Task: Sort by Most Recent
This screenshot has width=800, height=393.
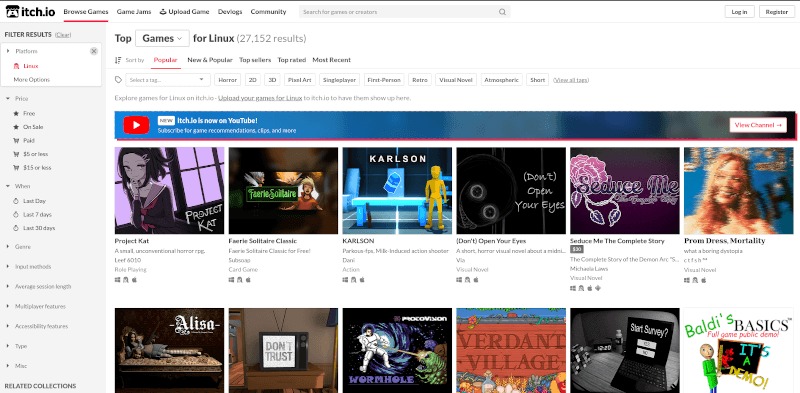Action: (x=332, y=60)
